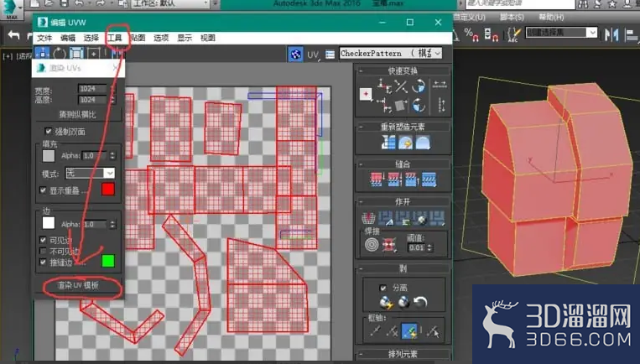This screenshot has height=364, width=640.
Task: Collapse the 剥 rollout
Action: coord(362,268)
